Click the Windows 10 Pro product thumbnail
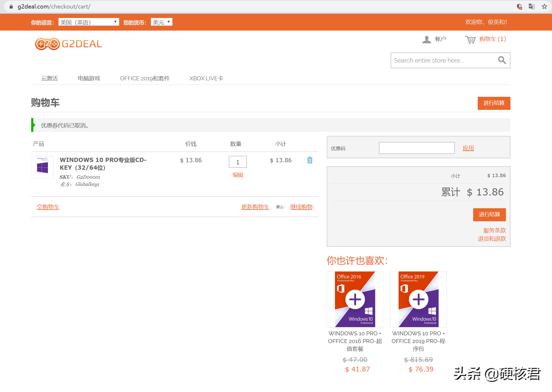Screen dimensions: 552x392 [42, 167]
